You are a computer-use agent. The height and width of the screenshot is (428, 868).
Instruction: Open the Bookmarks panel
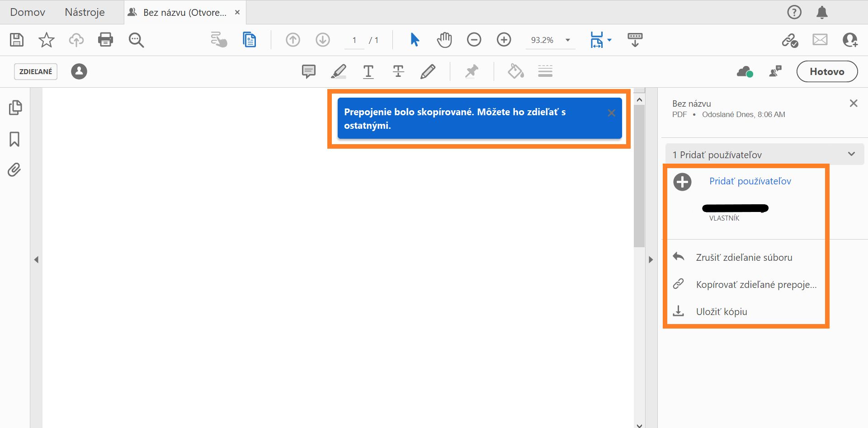[14, 139]
